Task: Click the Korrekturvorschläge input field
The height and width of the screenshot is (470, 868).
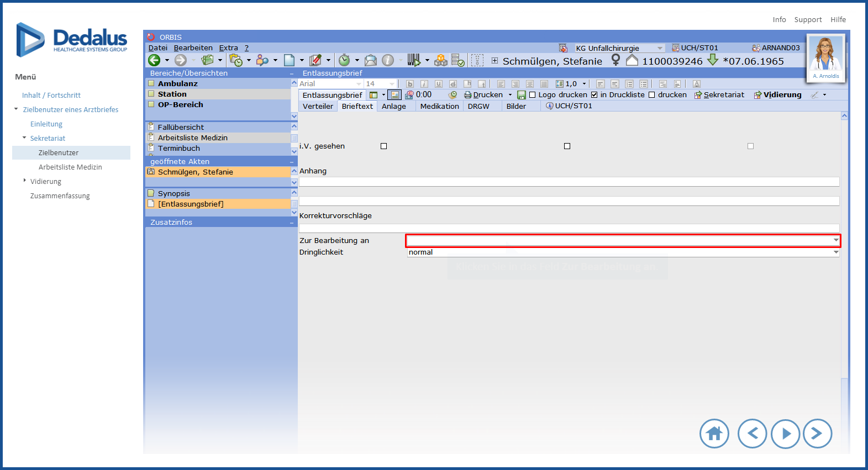Action: pos(569,228)
